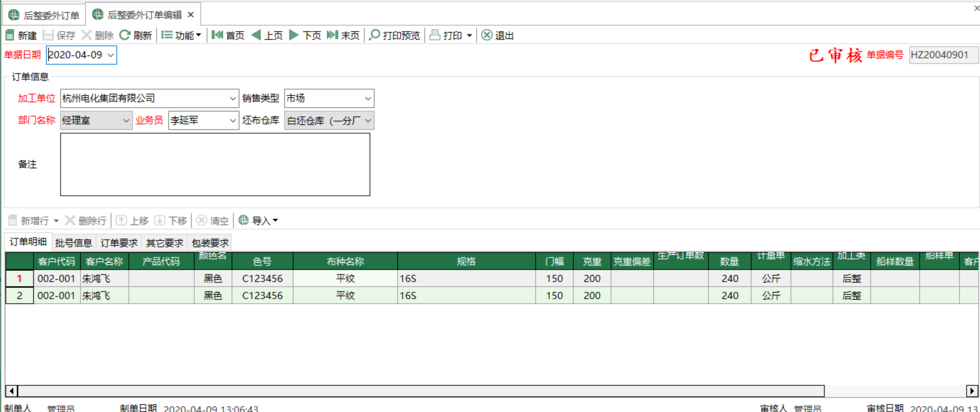Expand the 加工单位 company dropdown
Image resolution: width=980 pixels, height=412 pixels.
(x=233, y=99)
